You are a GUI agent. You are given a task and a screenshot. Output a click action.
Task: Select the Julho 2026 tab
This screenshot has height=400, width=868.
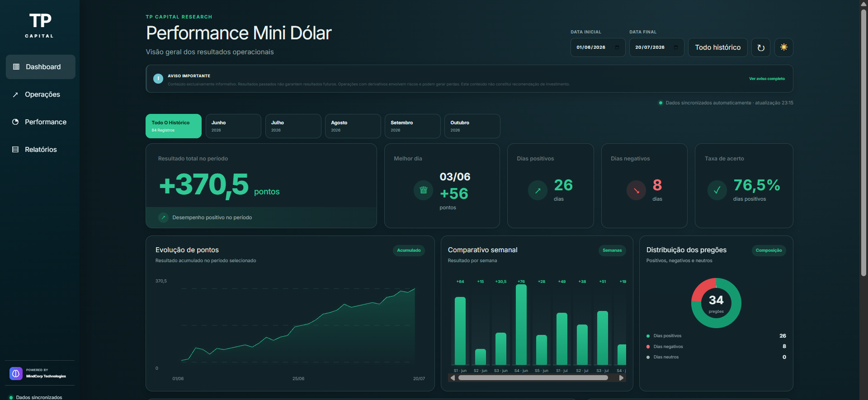coord(293,126)
